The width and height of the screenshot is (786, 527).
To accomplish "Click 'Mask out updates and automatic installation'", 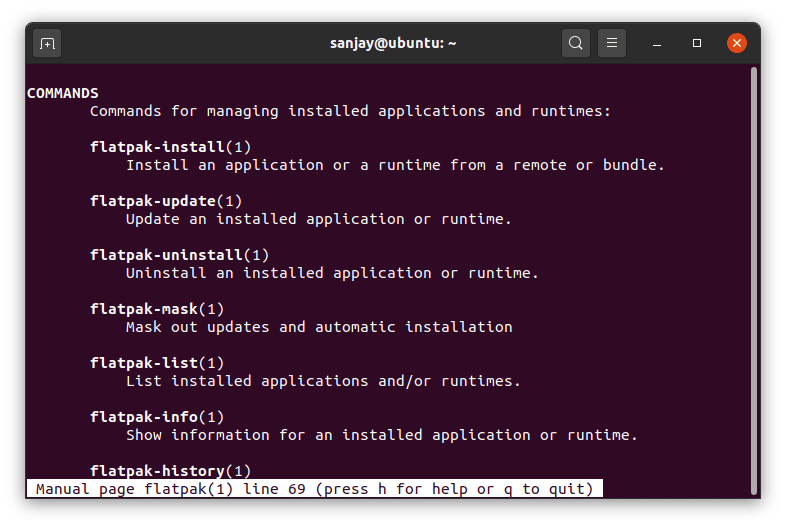I will click(x=319, y=327).
